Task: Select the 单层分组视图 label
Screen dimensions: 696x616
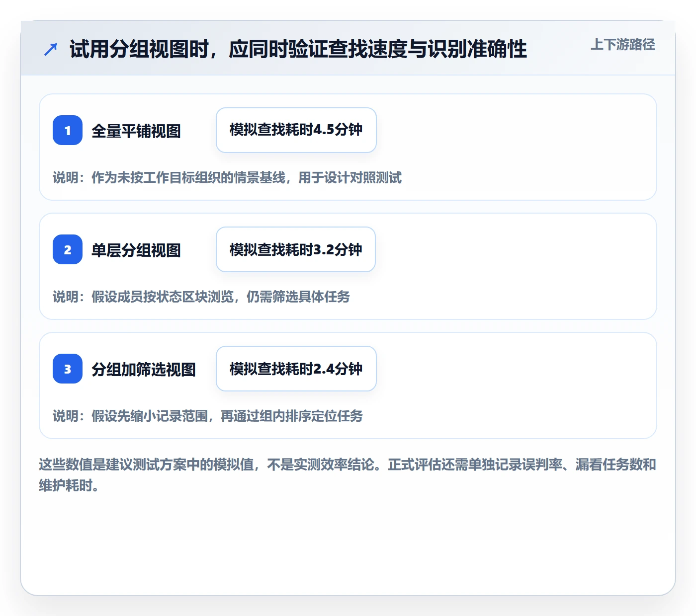Action: point(136,250)
